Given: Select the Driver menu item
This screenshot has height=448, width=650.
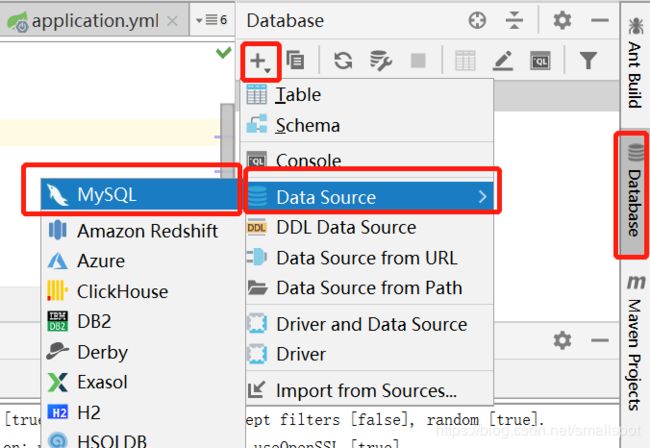Looking at the screenshot, I should 367,354.
